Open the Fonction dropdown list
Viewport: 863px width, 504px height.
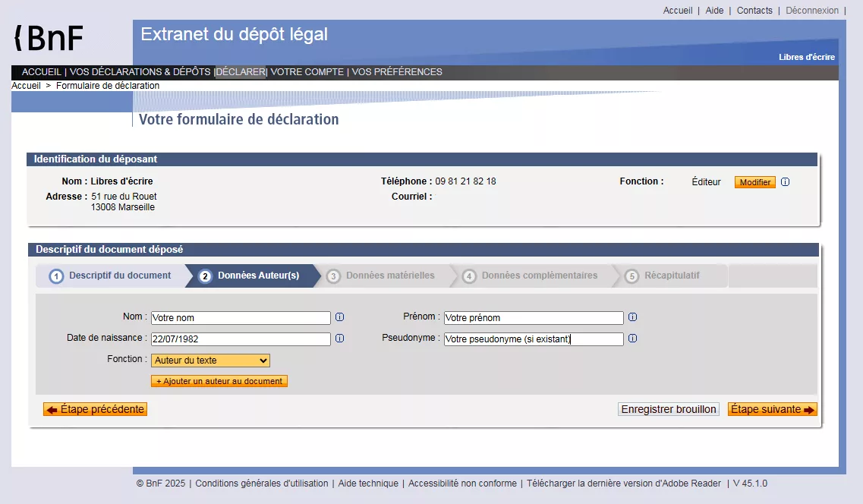click(210, 361)
